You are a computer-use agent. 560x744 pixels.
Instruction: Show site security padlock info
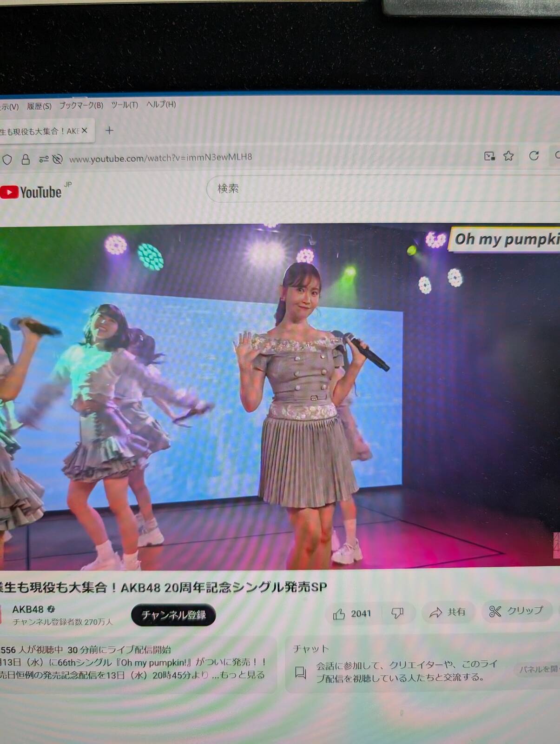tap(26, 159)
